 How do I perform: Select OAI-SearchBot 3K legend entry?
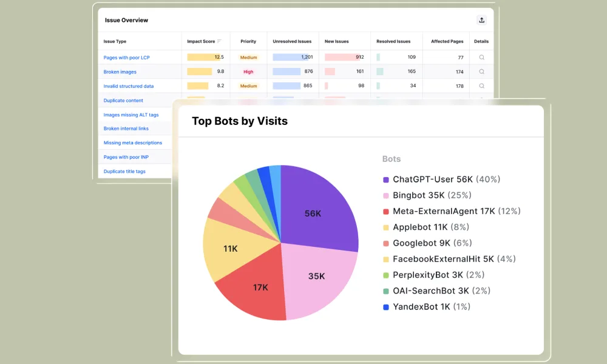(x=436, y=291)
